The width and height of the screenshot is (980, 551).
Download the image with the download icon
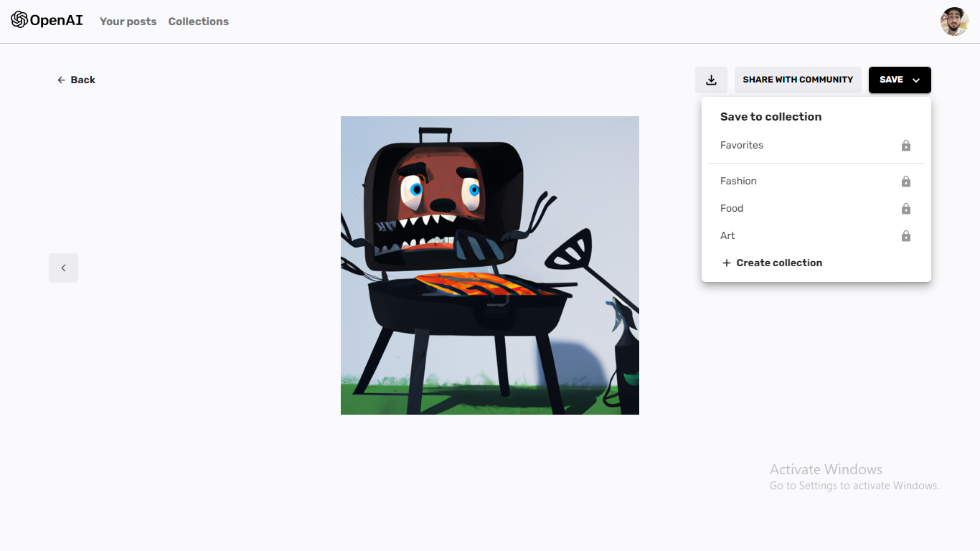click(x=711, y=80)
